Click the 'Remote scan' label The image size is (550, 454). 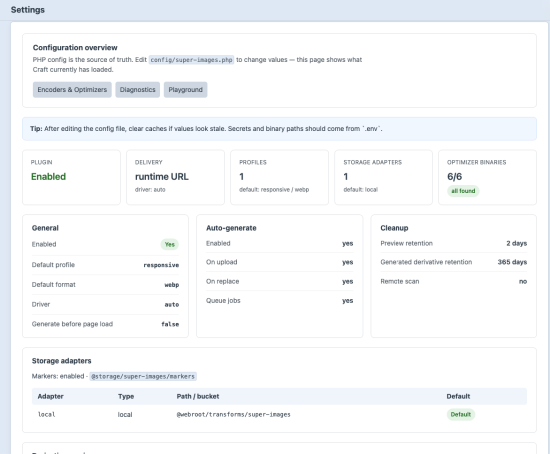[x=400, y=281]
